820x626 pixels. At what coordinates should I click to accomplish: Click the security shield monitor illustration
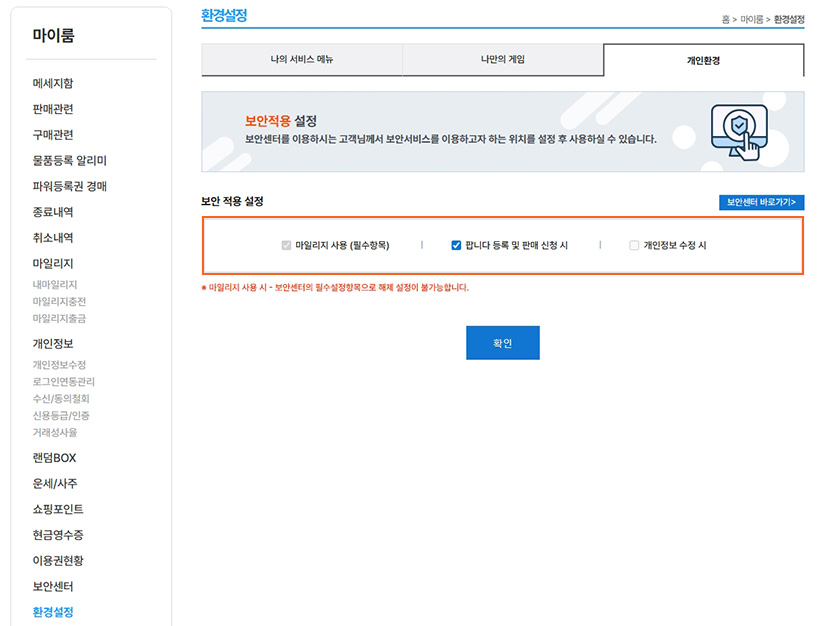[x=739, y=131]
